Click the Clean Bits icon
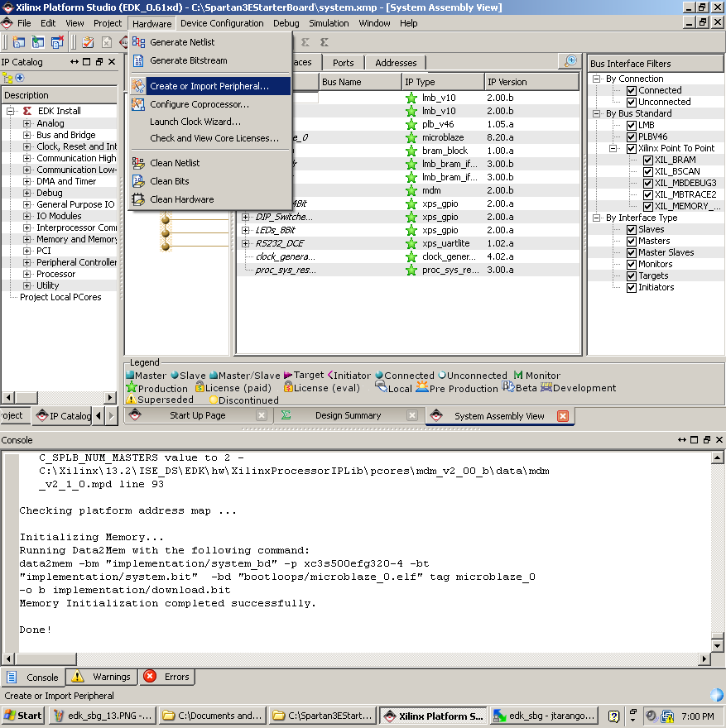Viewport: 726px width, 728px height. (x=138, y=181)
